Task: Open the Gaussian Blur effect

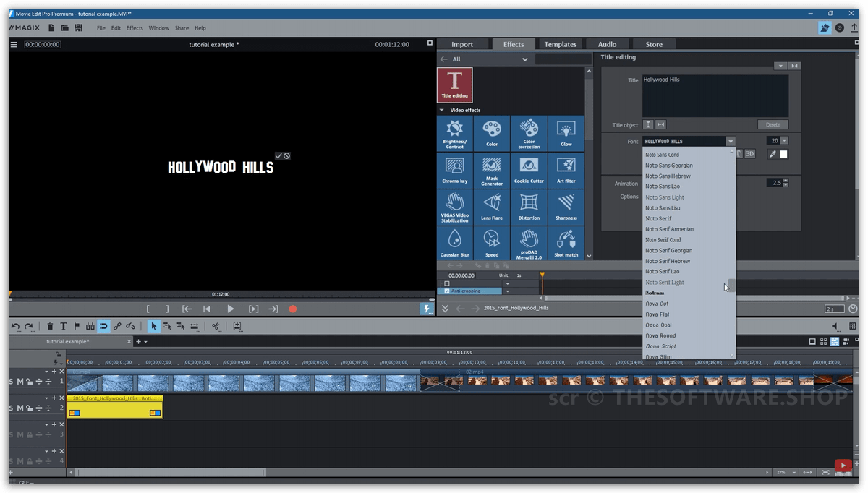Action: [x=455, y=244]
